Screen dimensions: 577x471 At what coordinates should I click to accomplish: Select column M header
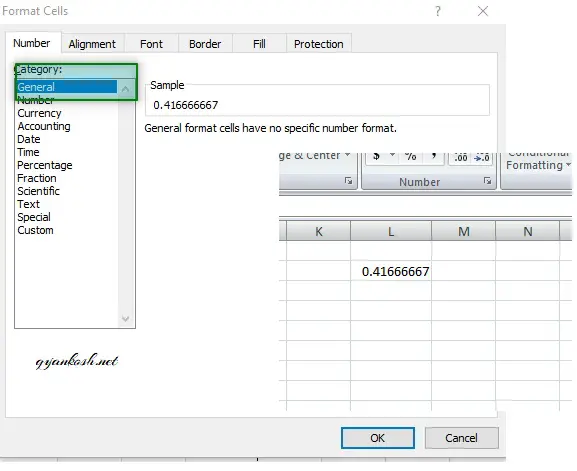pos(463,232)
